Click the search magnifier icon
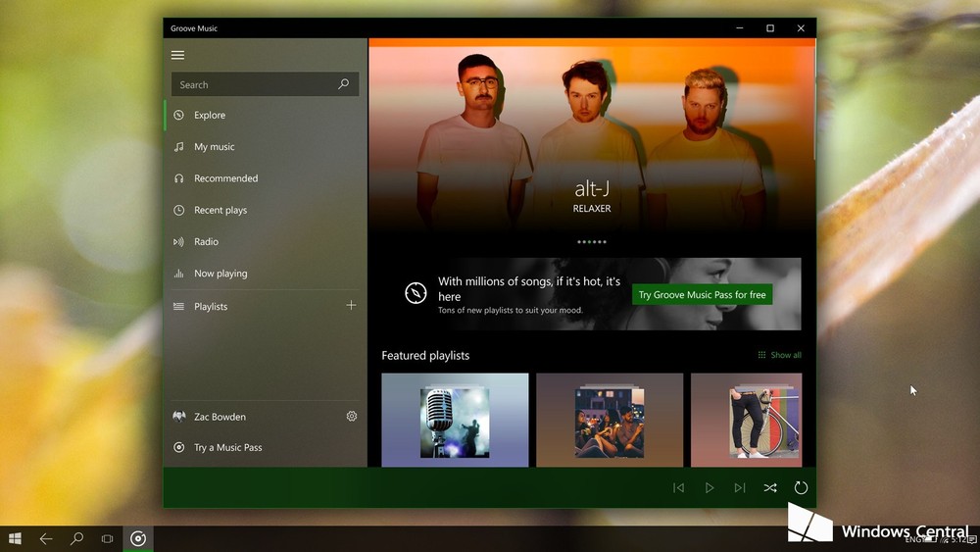 (343, 85)
